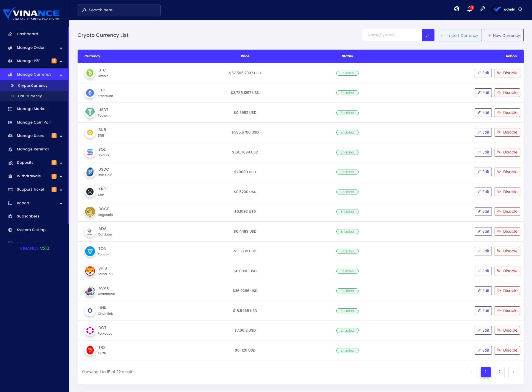The image size is (532, 392).
Task: Click the Ethereum coin logo
Action: click(90, 93)
